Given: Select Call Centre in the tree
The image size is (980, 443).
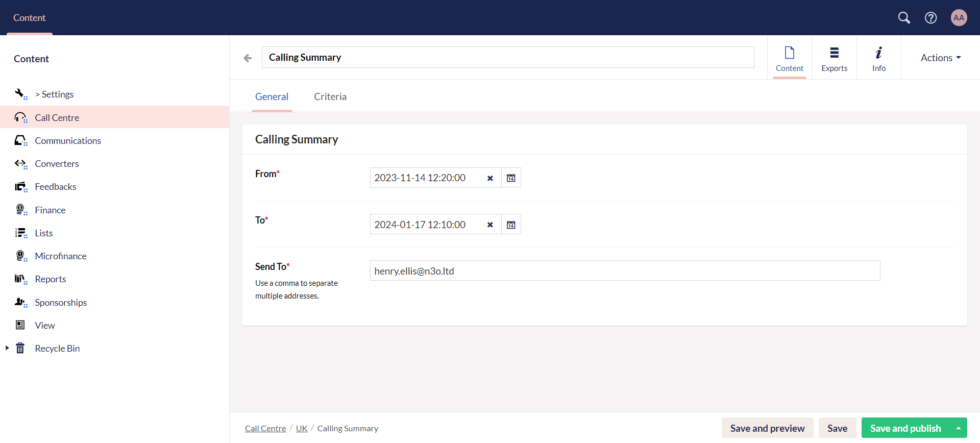Looking at the screenshot, I should pos(57,117).
